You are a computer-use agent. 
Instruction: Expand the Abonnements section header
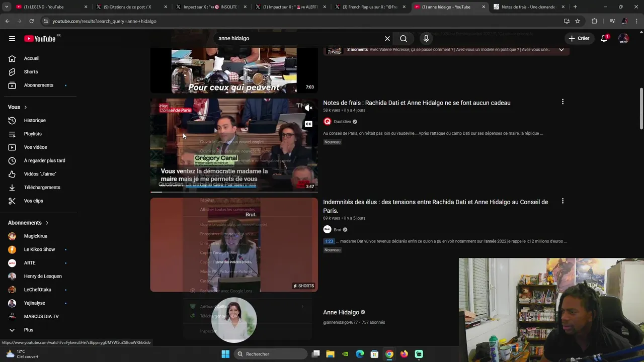(28, 223)
